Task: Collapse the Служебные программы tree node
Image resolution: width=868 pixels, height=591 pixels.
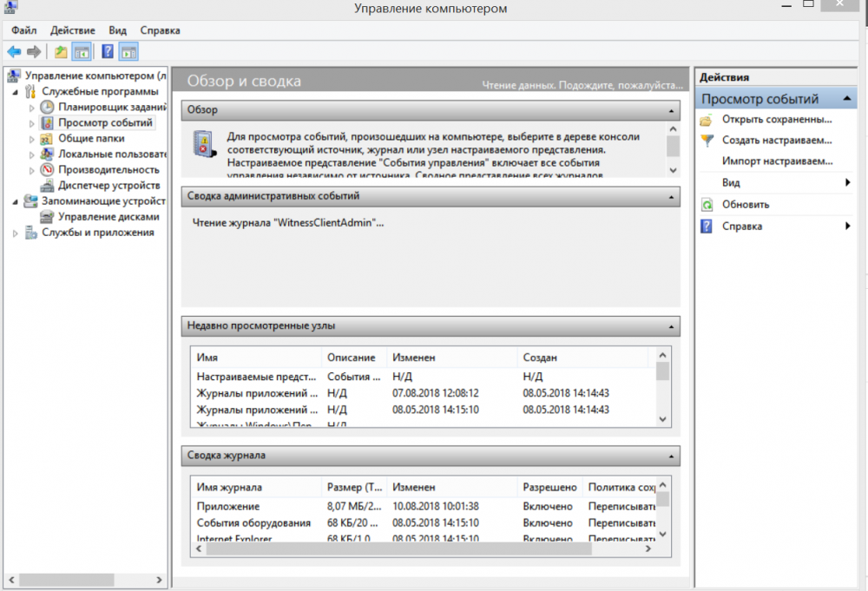Action: [15, 92]
